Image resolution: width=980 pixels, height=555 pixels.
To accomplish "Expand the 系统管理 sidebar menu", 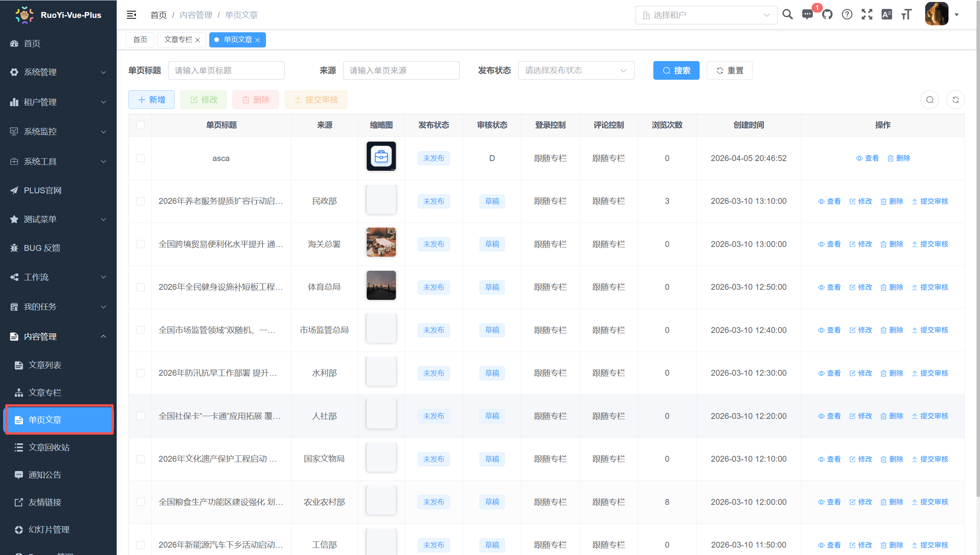I will click(x=58, y=72).
